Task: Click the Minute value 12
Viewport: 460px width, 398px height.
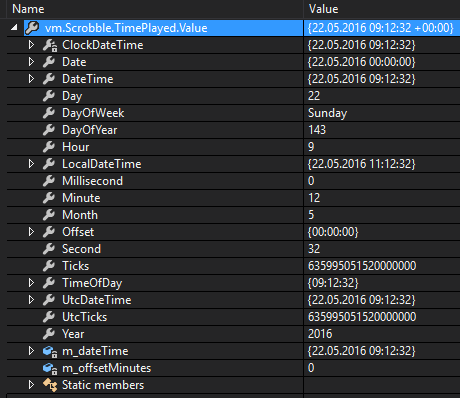Action: [x=314, y=198]
